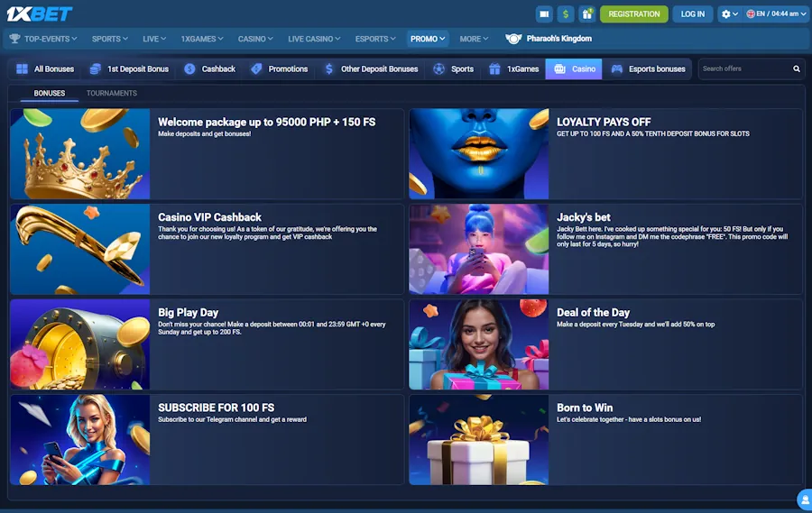This screenshot has width=812, height=513.
Task: Expand the TOP-EVENTS menu
Action: pyautogui.click(x=51, y=39)
